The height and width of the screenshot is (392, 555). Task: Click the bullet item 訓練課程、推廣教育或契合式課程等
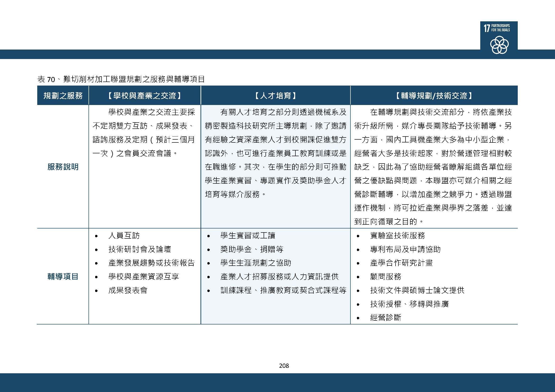[x=283, y=290]
